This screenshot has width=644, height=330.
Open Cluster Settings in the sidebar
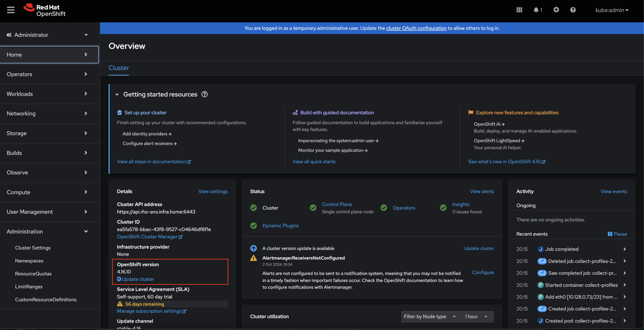33,248
